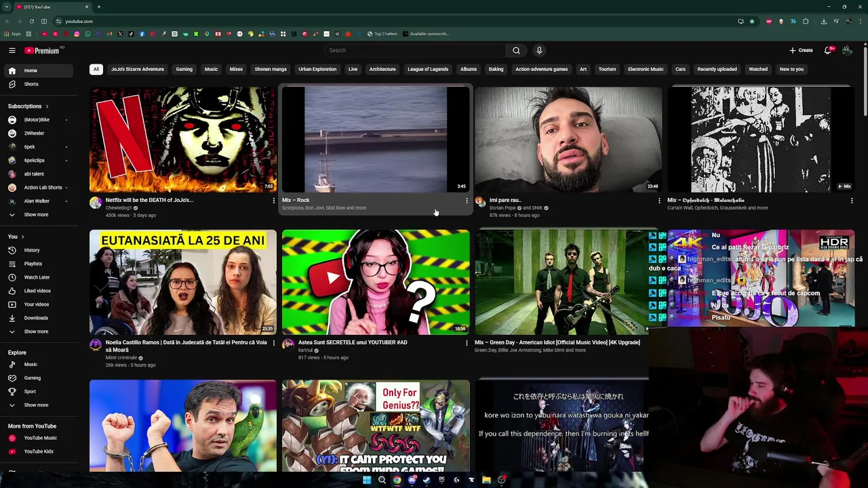The image size is (868, 488).
Task: Open File Explorer from taskbar
Action: pos(486,480)
